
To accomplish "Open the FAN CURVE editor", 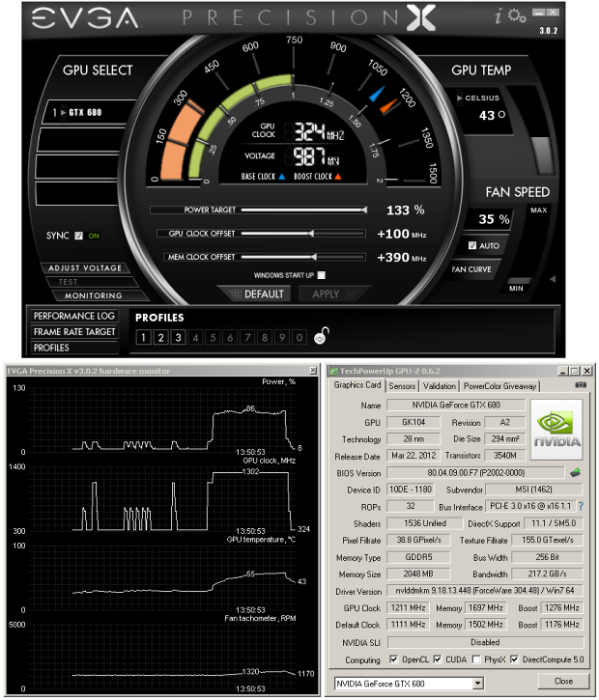I will (471, 269).
